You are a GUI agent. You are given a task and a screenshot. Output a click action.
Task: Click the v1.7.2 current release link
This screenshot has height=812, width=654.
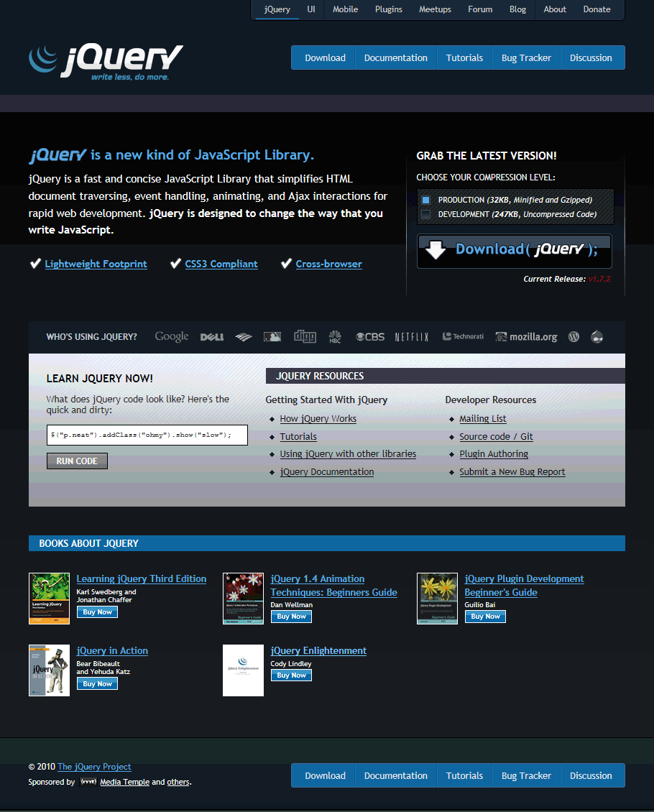pyautogui.click(x=599, y=279)
